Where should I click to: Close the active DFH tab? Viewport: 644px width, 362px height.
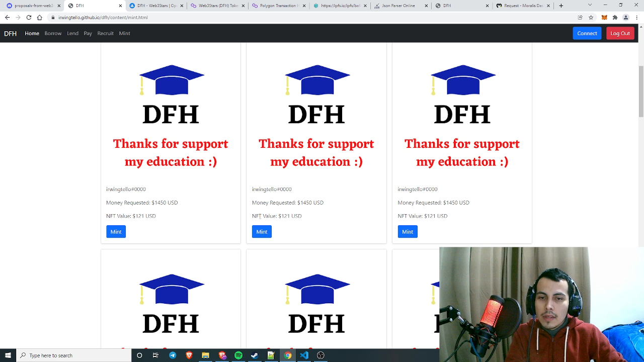(120, 6)
